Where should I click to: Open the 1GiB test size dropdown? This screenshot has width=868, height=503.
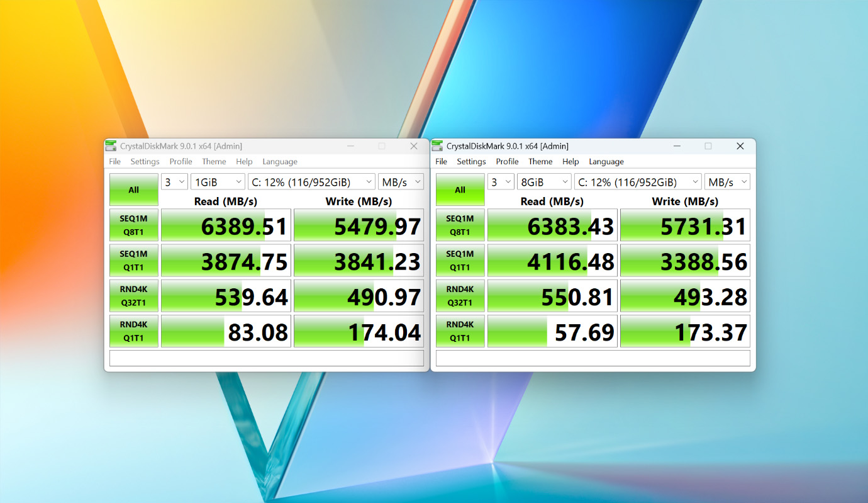click(218, 182)
